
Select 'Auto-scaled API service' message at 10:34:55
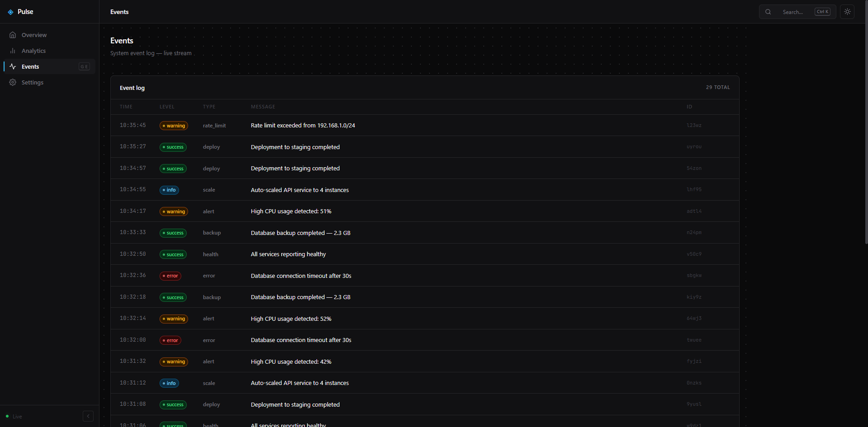point(300,190)
